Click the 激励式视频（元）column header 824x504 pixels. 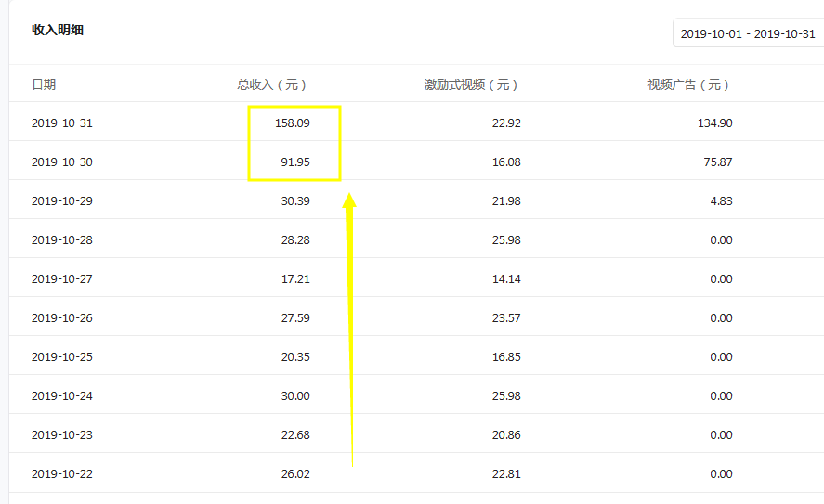471,84
